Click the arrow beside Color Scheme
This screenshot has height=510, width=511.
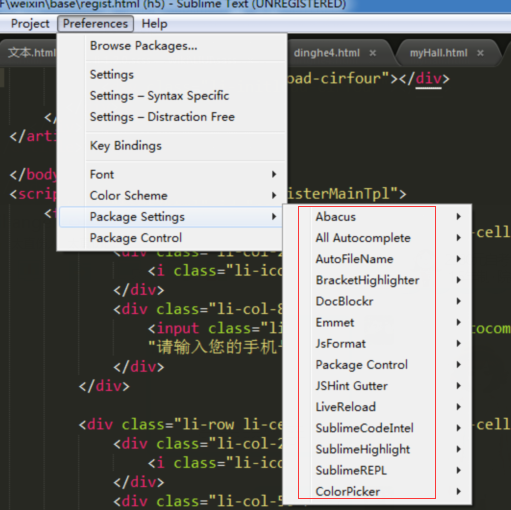pos(274,195)
